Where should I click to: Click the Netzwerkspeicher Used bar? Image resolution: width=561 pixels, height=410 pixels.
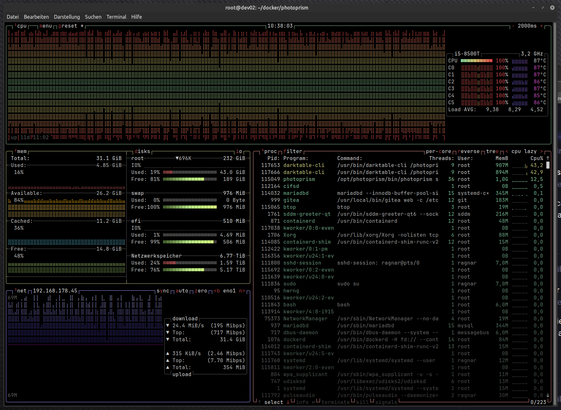pyautogui.click(x=190, y=263)
